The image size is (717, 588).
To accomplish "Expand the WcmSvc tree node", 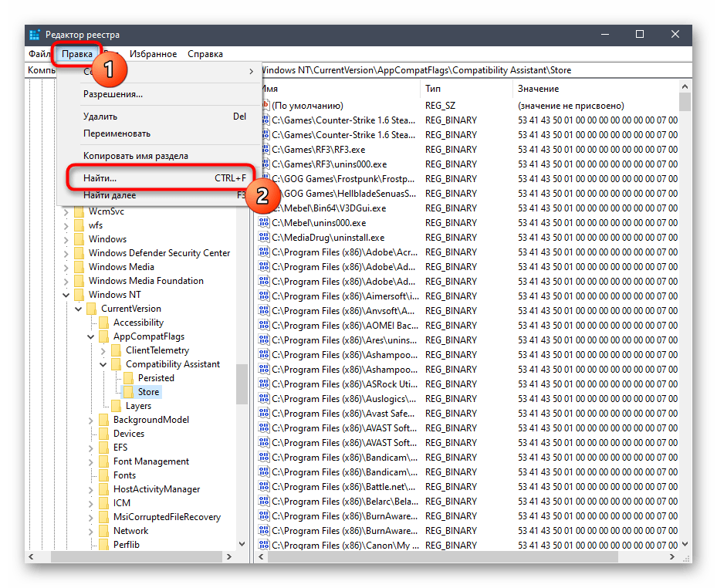I will [66, 212].
